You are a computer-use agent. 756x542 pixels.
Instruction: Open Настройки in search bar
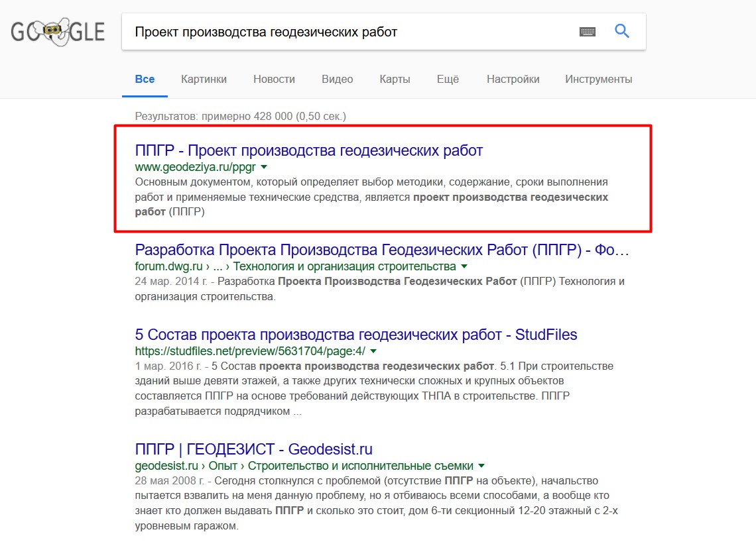tap(513, 80)
